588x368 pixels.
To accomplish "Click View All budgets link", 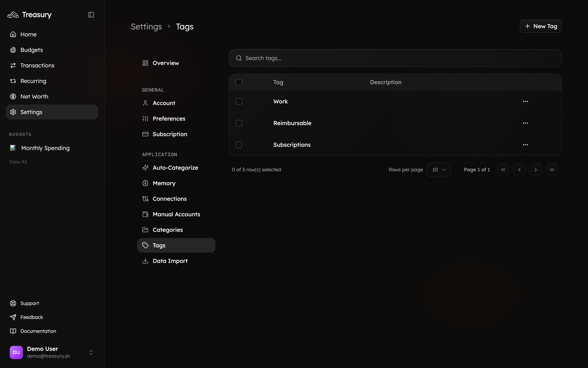I will 18,162.
